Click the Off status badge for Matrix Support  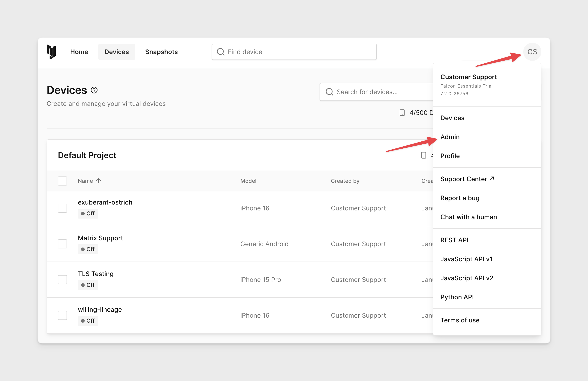(x=88, y=249)
